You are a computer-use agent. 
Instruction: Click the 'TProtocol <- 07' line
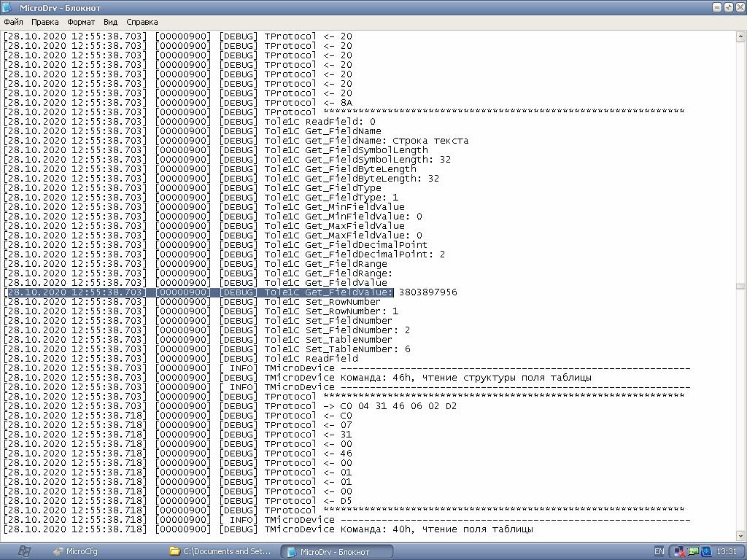[x=178, y=425]
